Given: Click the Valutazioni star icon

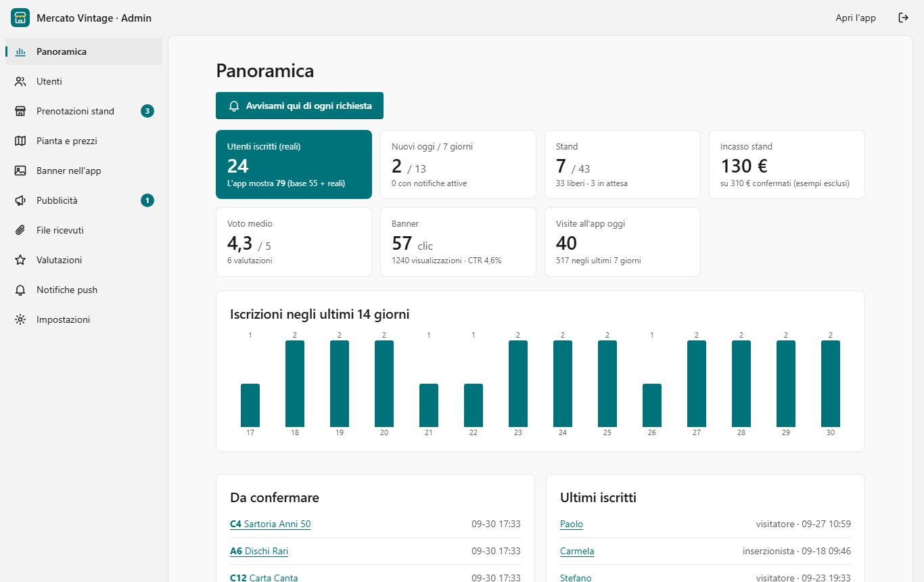Looking at the screenshot, I should point(20,260).
